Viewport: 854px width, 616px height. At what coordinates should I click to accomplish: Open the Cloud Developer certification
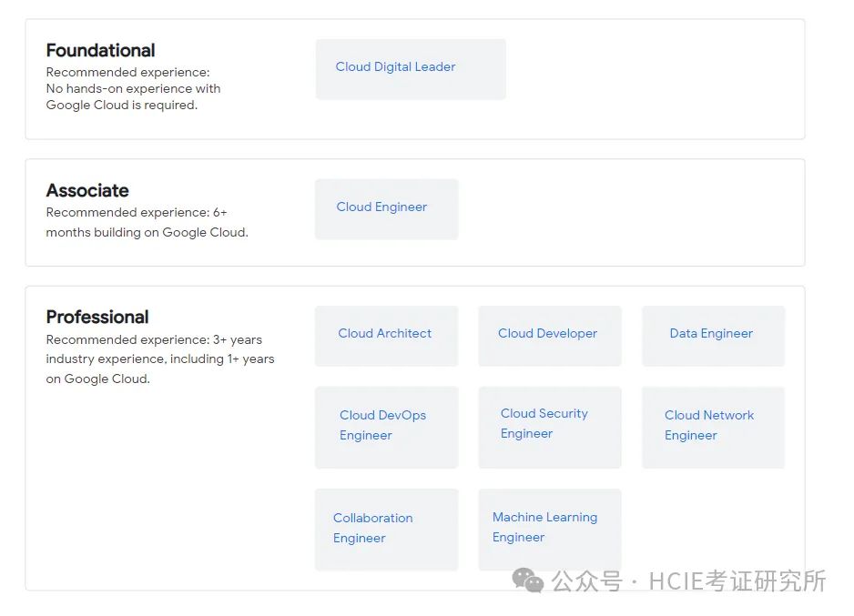point(550,336)
